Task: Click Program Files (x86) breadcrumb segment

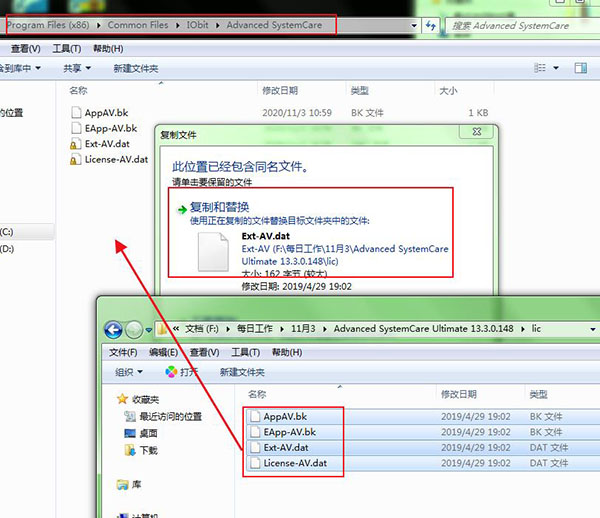Action: [47, 25]
